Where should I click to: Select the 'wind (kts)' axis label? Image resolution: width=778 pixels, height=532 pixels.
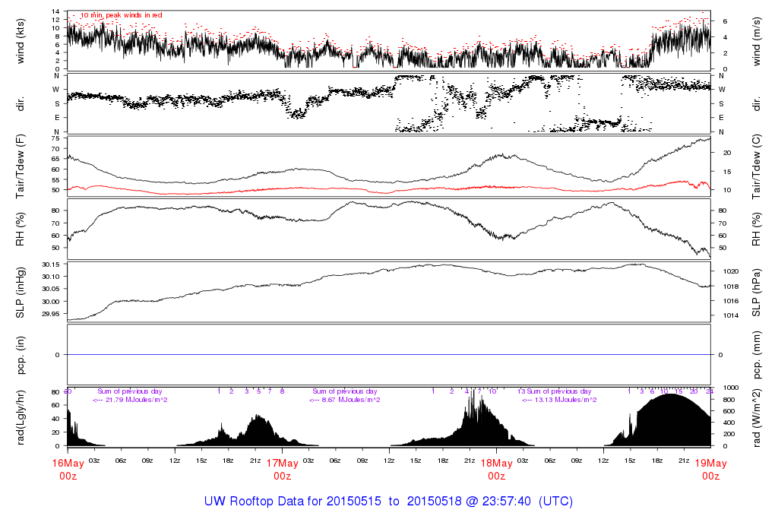tap(21, 41)
